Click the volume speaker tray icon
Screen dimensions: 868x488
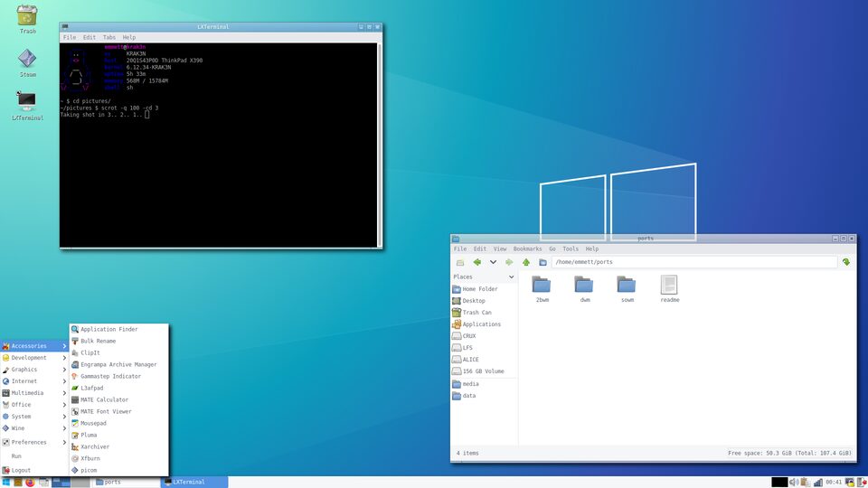[x=793, y=483]
